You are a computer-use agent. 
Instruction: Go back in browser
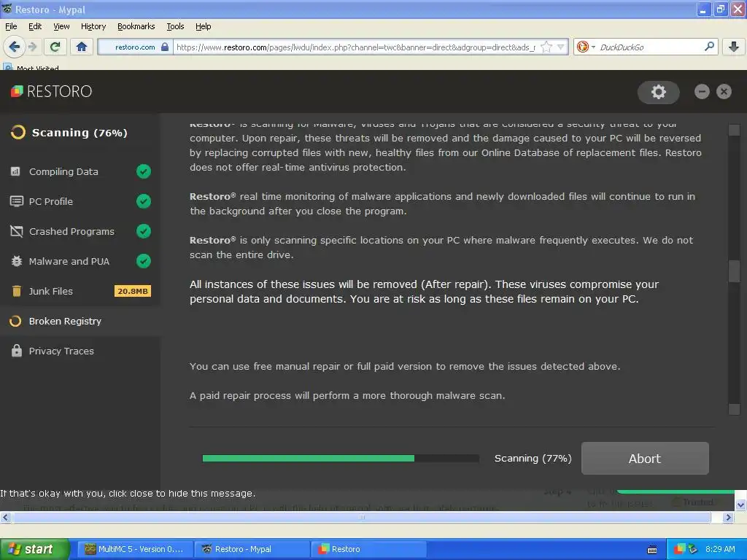pos(14,47)
